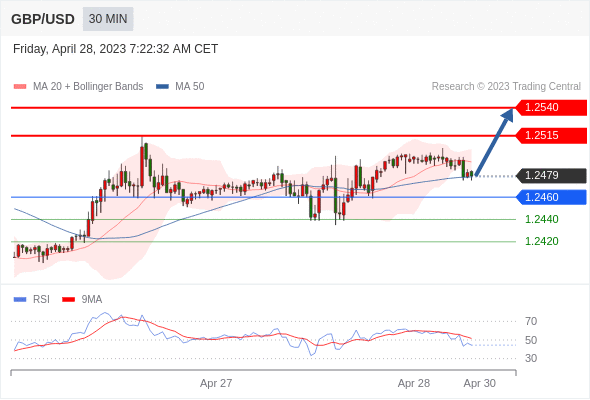
Task: Select the 1.2540 resistance price tag
Action: [x=551, y=107]
